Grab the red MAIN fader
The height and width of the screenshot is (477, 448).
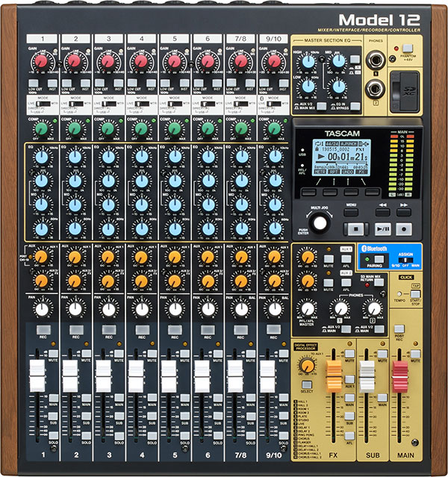click(400, 376)
